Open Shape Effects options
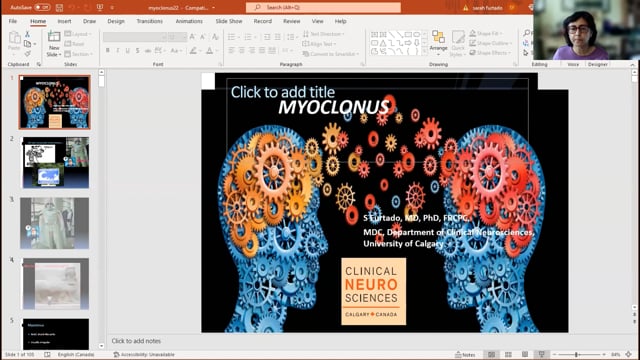 (490, 53)
